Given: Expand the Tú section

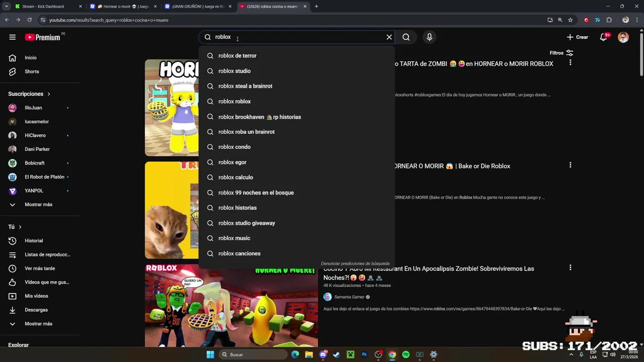Looking at the screenshot, I should pos(15,227).
